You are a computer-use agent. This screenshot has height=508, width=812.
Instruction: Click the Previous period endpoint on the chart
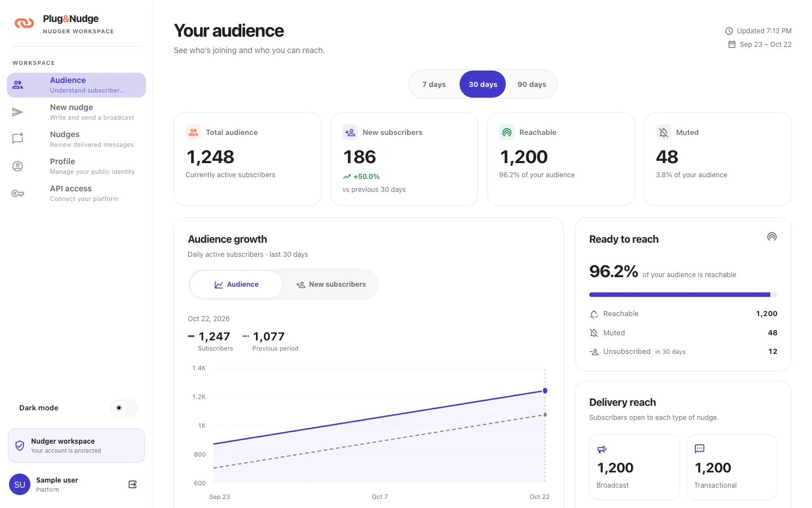click(x=545, y=415)
